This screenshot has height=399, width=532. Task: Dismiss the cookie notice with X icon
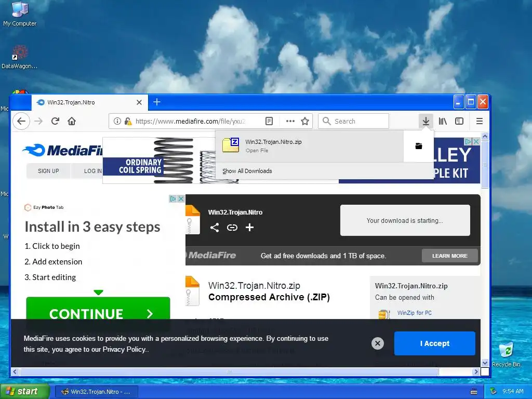378,343
